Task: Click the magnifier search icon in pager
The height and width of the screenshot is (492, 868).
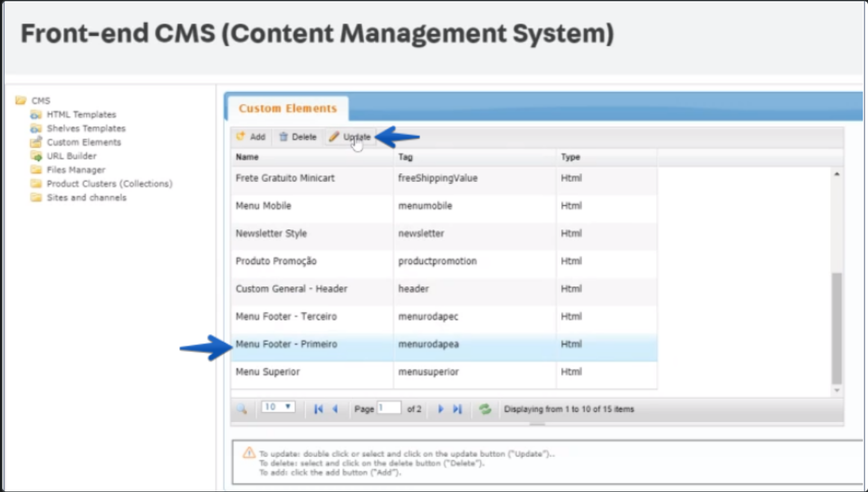Action: (242, 409)
